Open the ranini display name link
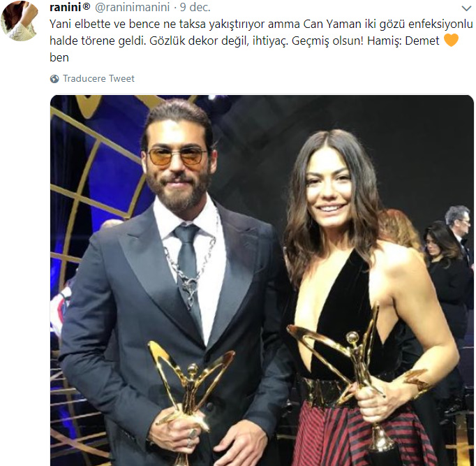 click(x=66, y=7)
